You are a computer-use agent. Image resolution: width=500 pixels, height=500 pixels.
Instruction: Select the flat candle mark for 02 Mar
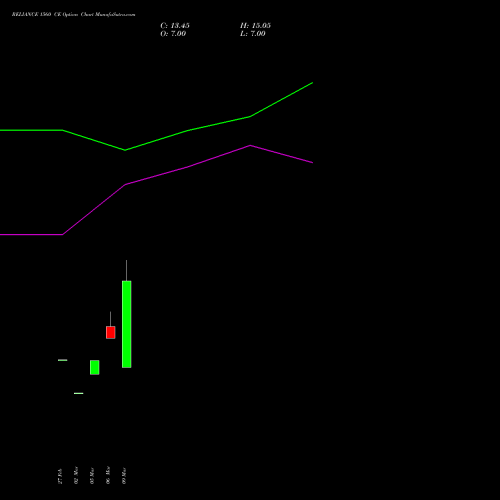(x=79, y=393)
